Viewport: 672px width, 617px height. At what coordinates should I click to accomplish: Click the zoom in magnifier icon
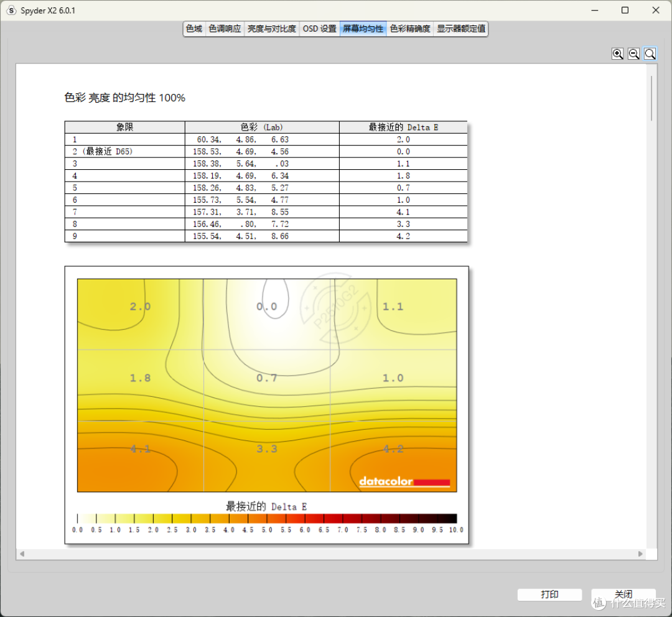pyautogui.click(x=618, y=53)
